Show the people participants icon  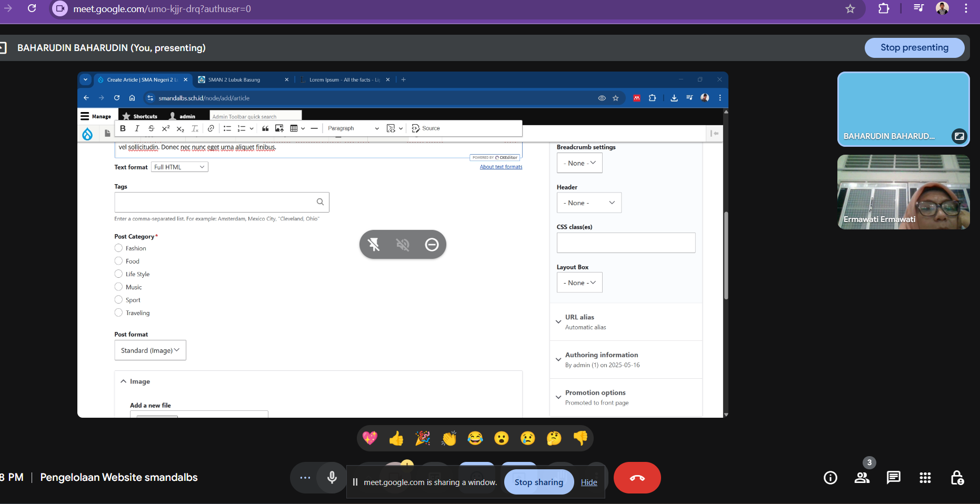862,478
